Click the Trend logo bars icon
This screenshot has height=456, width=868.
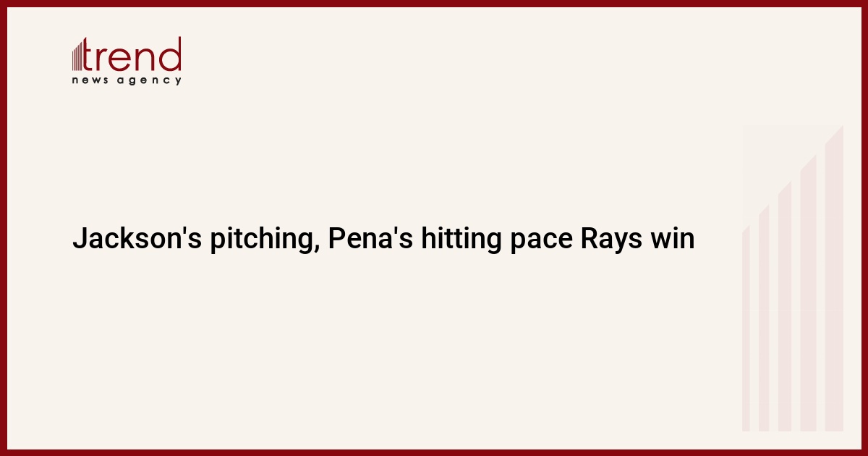click(x=79, y=56)
